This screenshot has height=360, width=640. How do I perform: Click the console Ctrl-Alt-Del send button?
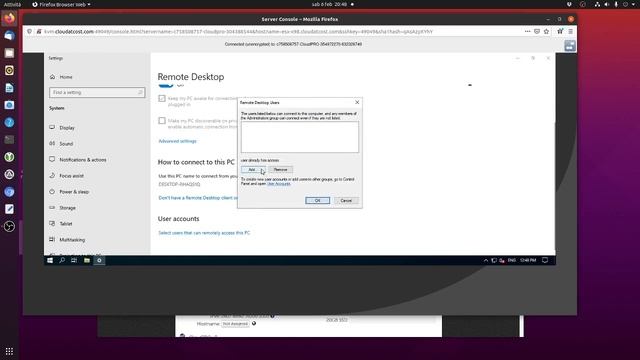click(x=570, y=46)
